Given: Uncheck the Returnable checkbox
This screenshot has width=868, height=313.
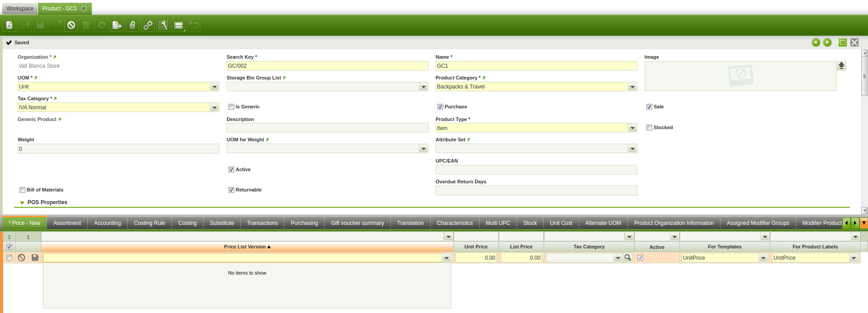Looking at the screenshot, I should (231, 190).
